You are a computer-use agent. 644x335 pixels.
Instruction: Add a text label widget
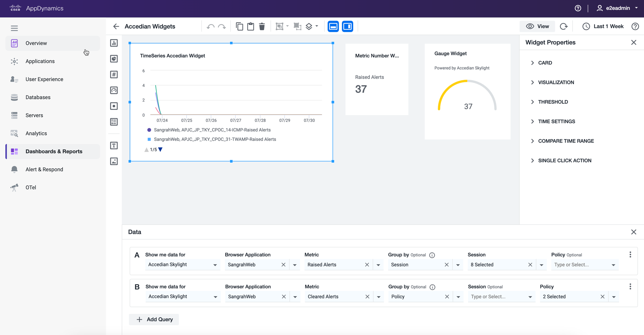[114, 146]
